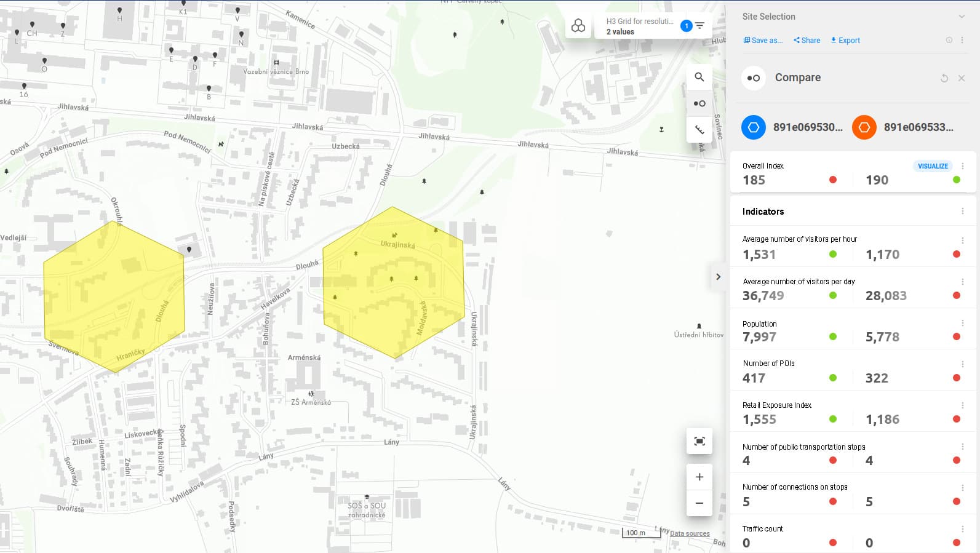Open options for Average visitors per hour
Screen dimensions: 980x553
pyautogui.click(x=963, y=241)
